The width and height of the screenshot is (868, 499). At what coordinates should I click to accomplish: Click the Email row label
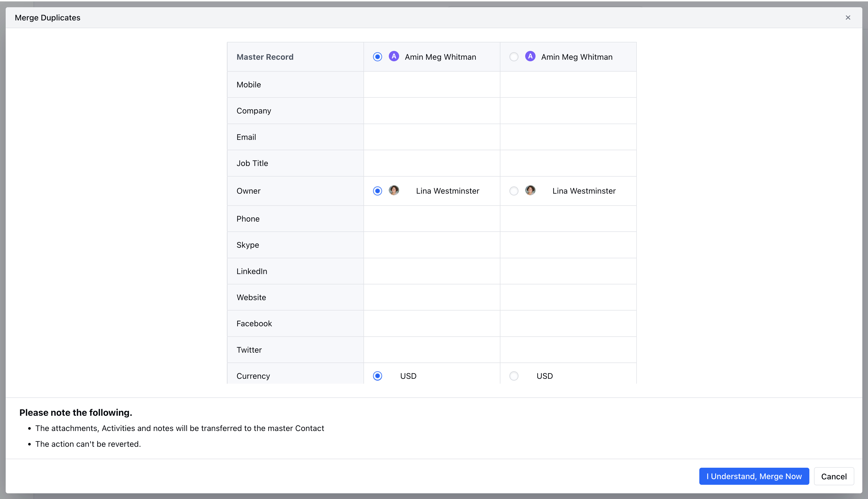click(246, 137)
